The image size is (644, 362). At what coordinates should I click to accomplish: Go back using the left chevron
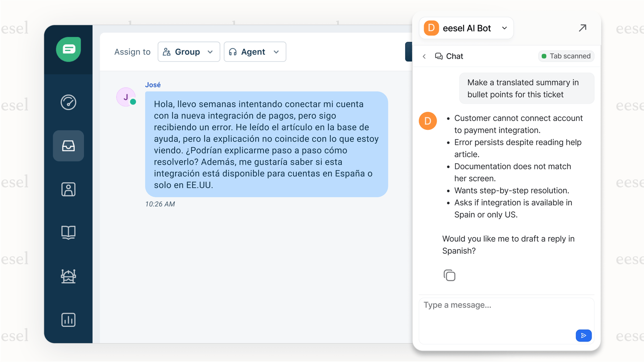[424, 56]
